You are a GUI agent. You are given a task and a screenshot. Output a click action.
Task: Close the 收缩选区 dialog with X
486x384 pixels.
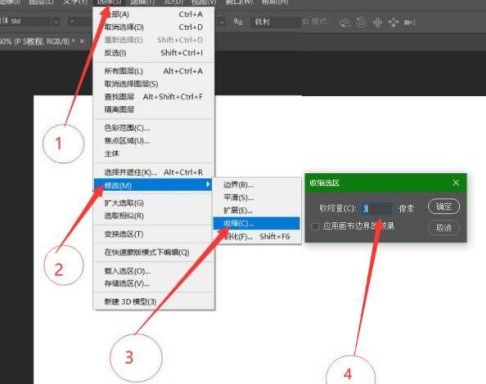tap(456, 183)
